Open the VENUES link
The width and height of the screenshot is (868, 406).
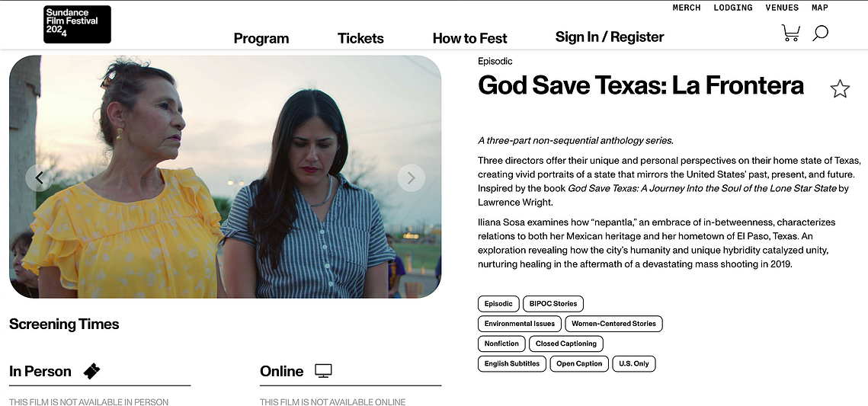tap(782, 8)
